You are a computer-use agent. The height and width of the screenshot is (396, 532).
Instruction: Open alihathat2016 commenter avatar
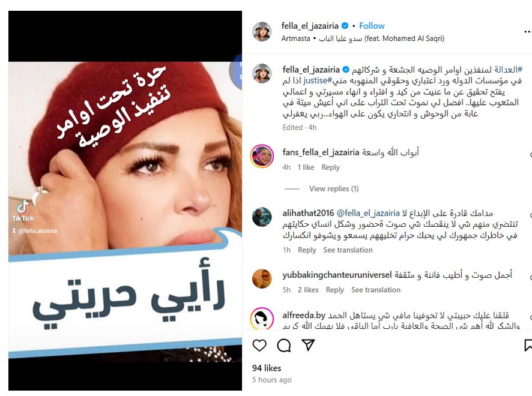point(262,217)
